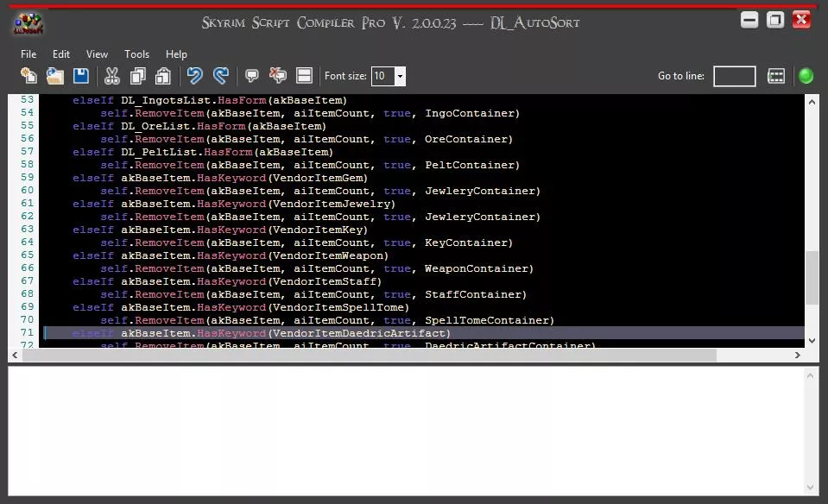Image resolution: width=828 pixels, height=504 pixels.
Task: Click the code editor's vertical scroll down arrow
Action: click(812, 340)
